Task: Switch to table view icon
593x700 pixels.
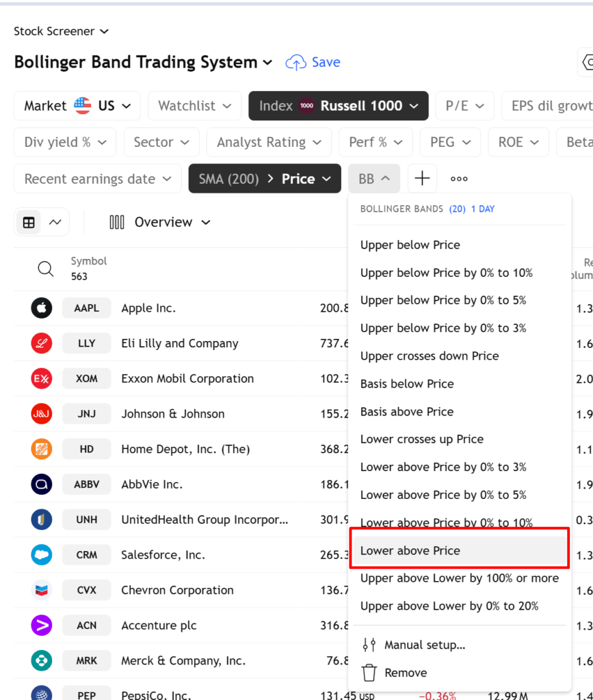Action: click(29, 222)
